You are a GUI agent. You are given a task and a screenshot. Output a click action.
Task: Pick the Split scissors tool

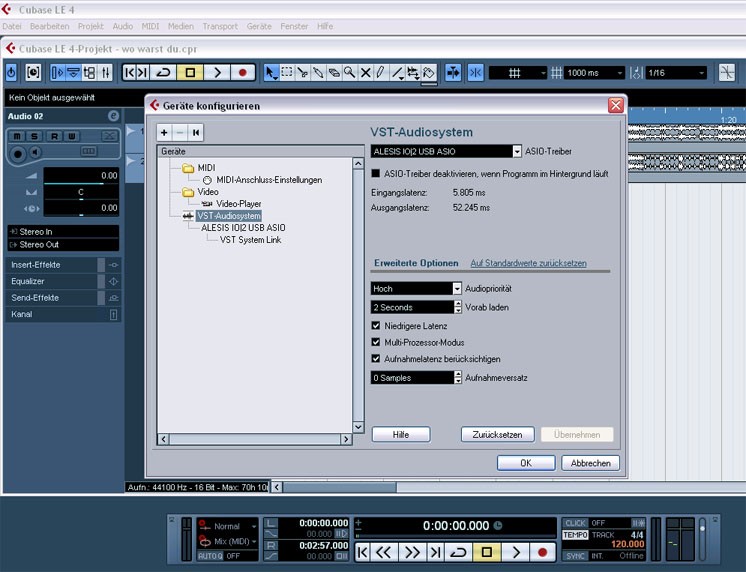302,73
